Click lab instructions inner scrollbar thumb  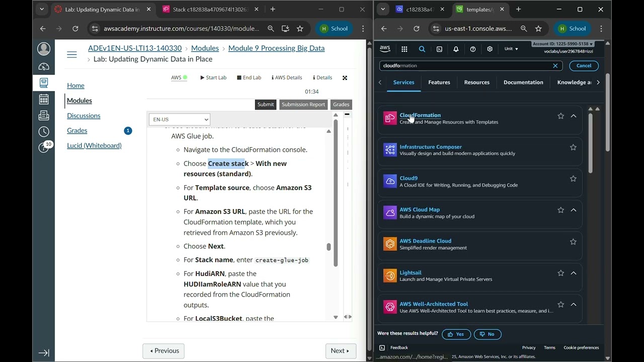pos(329,247)
